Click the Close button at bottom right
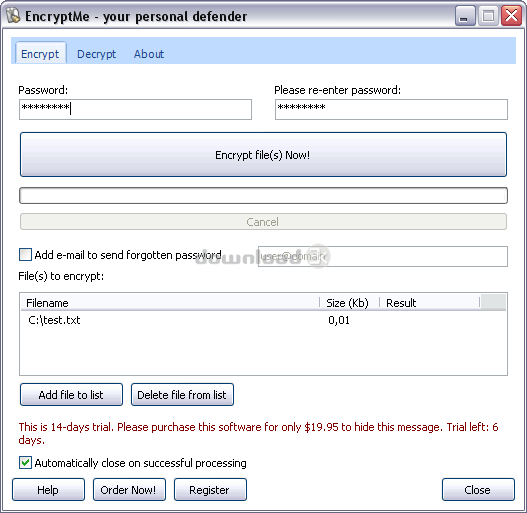 click(x=478, y=489)
